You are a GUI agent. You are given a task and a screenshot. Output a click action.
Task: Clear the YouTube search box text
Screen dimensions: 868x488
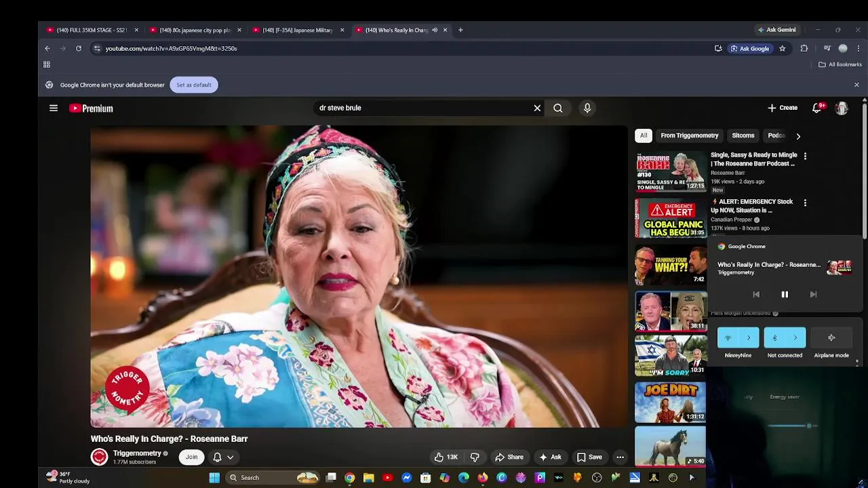(537, 108)
